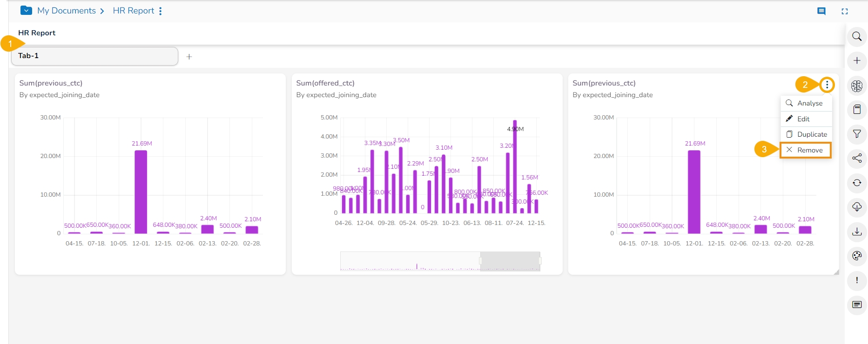Click the share icon in sidebar
The width and height of the screenshot is (868, 344).
pos(857,158)
